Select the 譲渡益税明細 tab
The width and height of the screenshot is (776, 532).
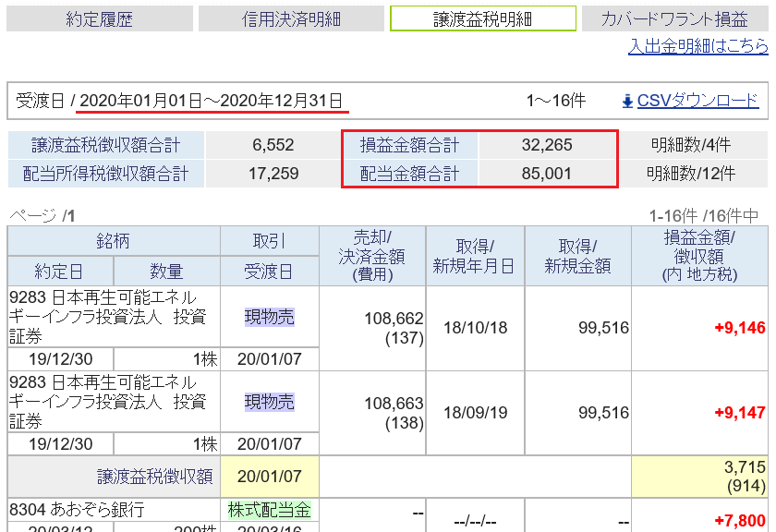point(483,18)
